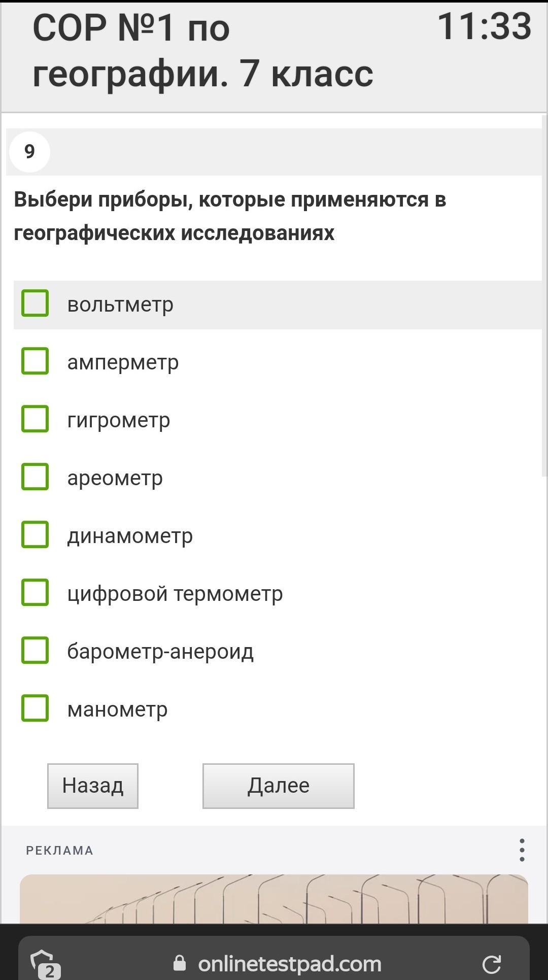Select the барометр-анероид checkbox

pos(35,651)
